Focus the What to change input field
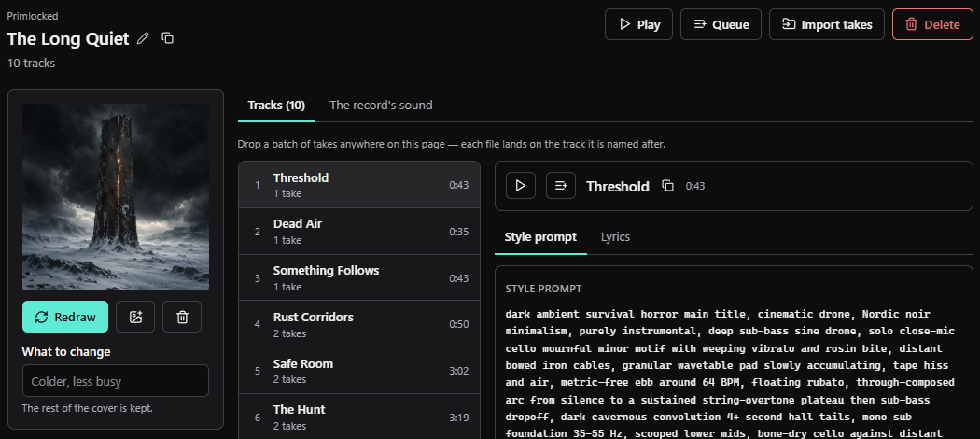This screenshot has height=439, width=980. click(116, 381)
